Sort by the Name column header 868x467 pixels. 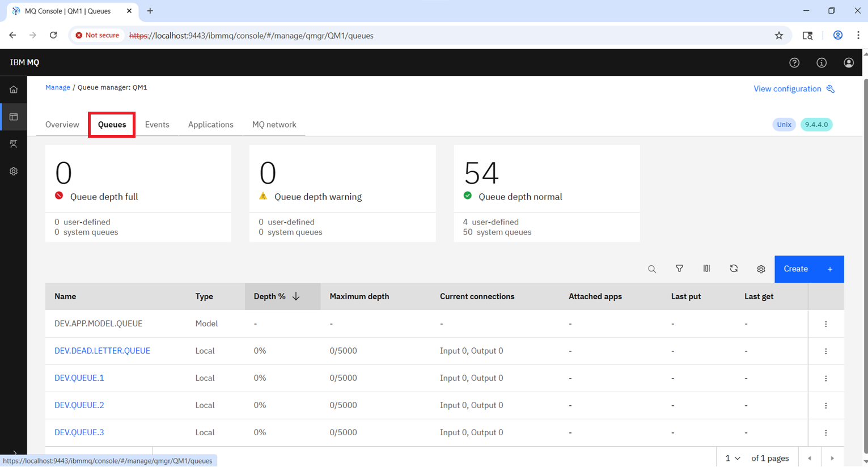click(x=65, y=296)
